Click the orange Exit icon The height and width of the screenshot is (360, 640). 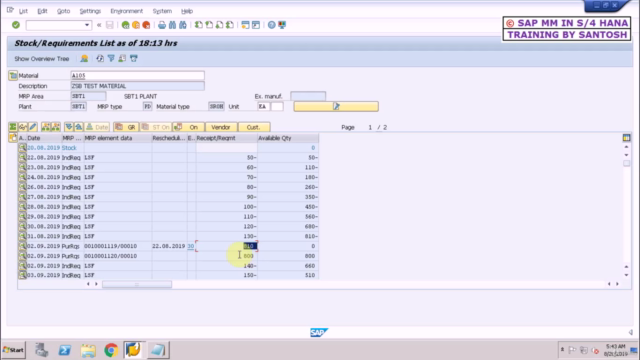pyautogui.click(x=136, y=25)
